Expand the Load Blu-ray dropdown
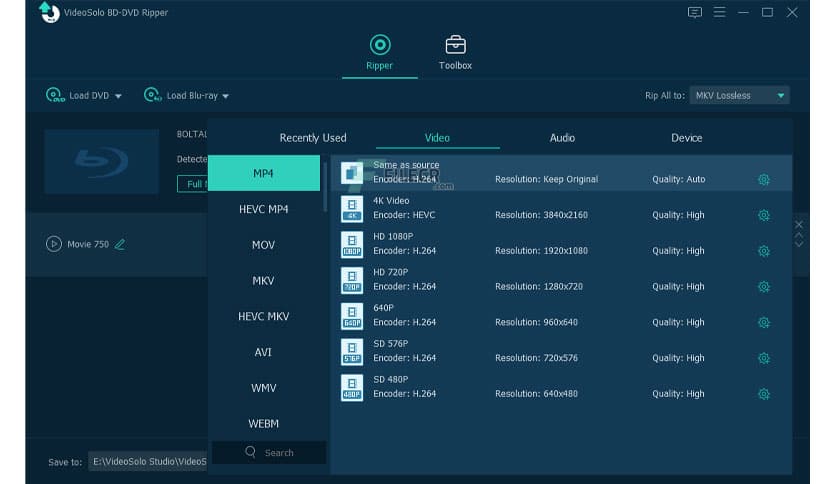 point(225,96)
